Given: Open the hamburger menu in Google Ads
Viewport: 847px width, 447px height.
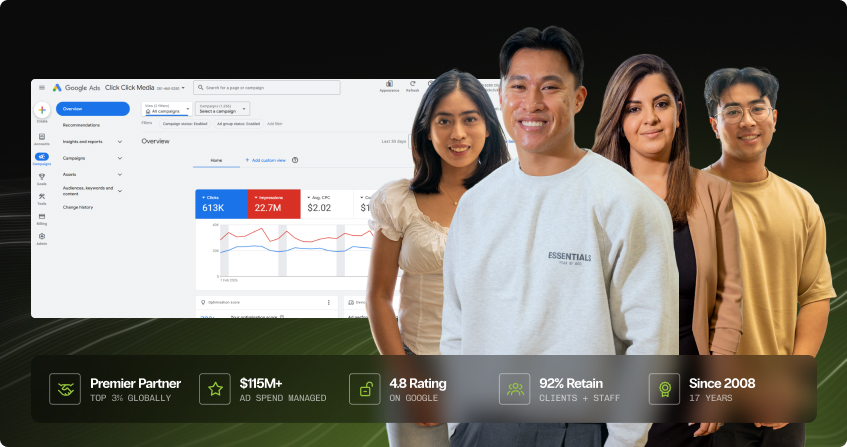Looking at the screenshot, I should [42, 87].
